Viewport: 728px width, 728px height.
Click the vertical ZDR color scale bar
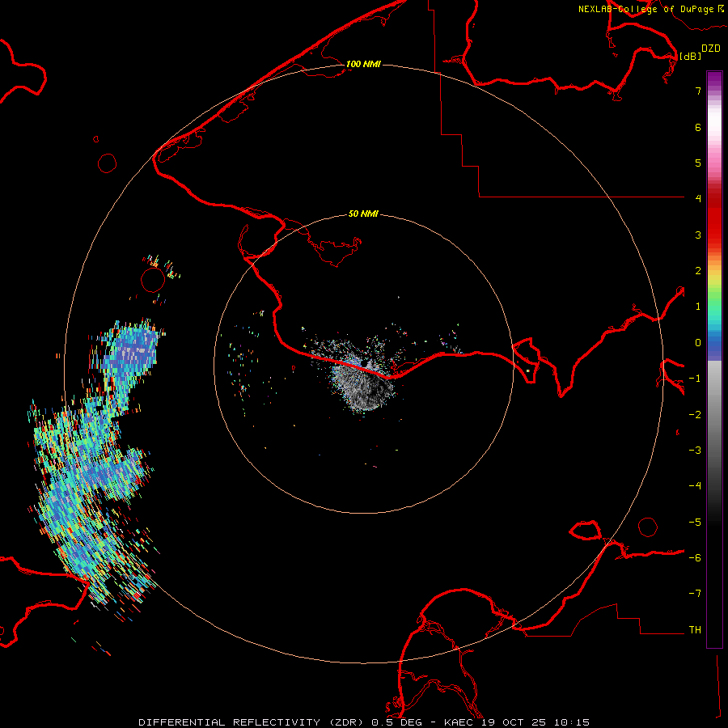coord(714,359)
